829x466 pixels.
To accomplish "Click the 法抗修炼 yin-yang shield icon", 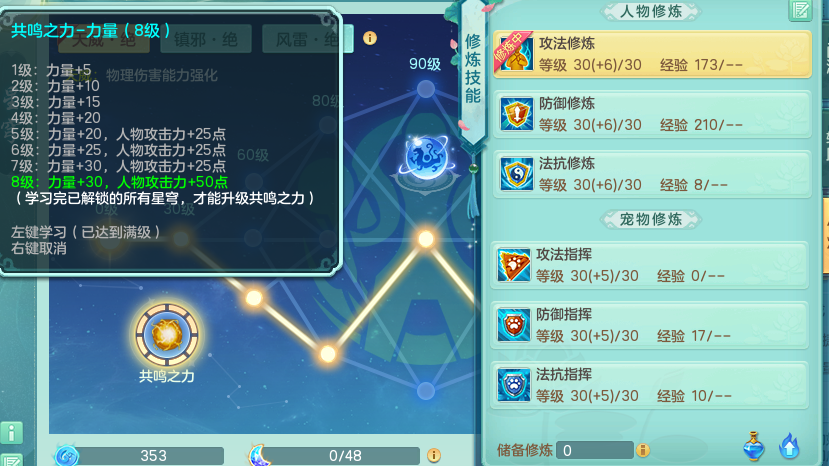I will click(x=516, y=174).
